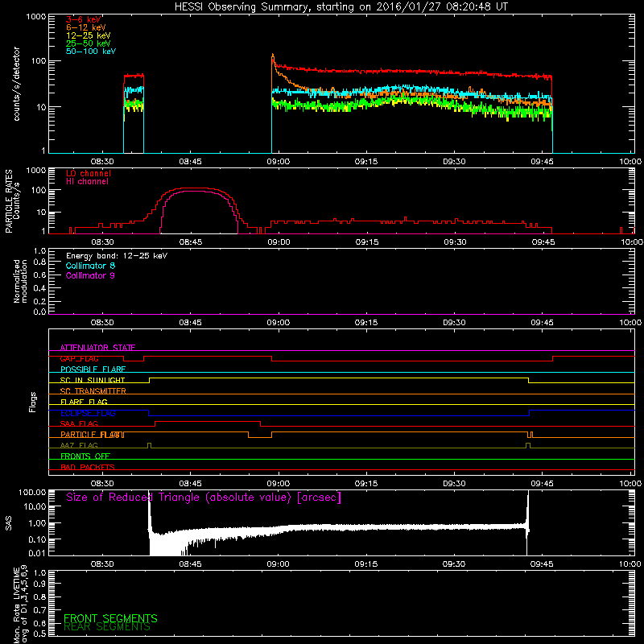
Task: Click the ECLIPSE_FLAG label
Action: pyautogui.click(x=88, y=413)
